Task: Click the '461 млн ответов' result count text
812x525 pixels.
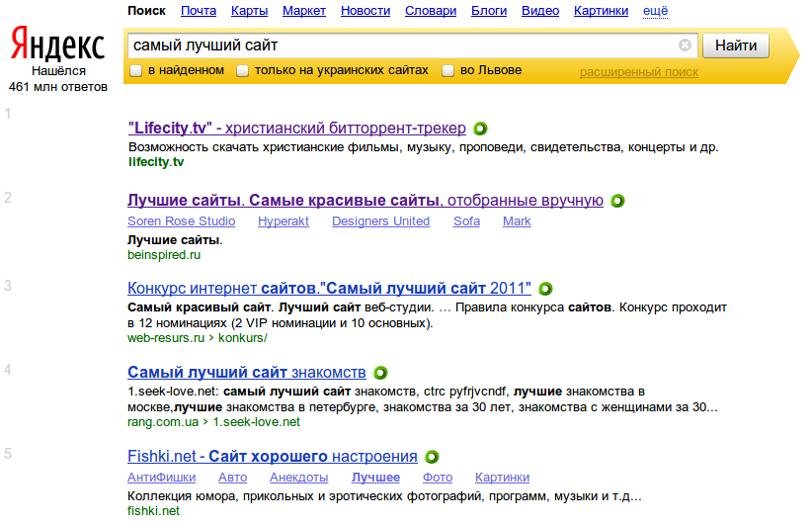Action: coord(58,87)
